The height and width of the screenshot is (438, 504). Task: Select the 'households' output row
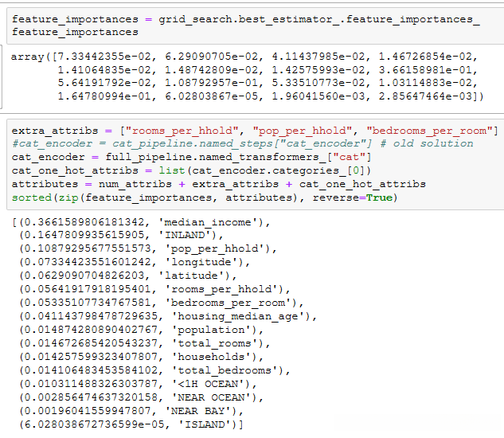(x=142, y=357)
